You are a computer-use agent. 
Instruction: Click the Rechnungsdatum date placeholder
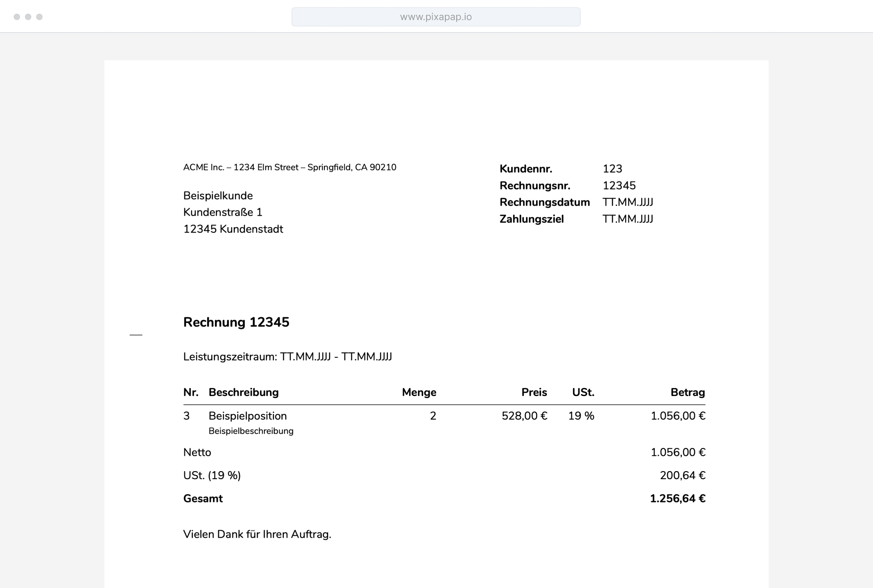[628, 202]
